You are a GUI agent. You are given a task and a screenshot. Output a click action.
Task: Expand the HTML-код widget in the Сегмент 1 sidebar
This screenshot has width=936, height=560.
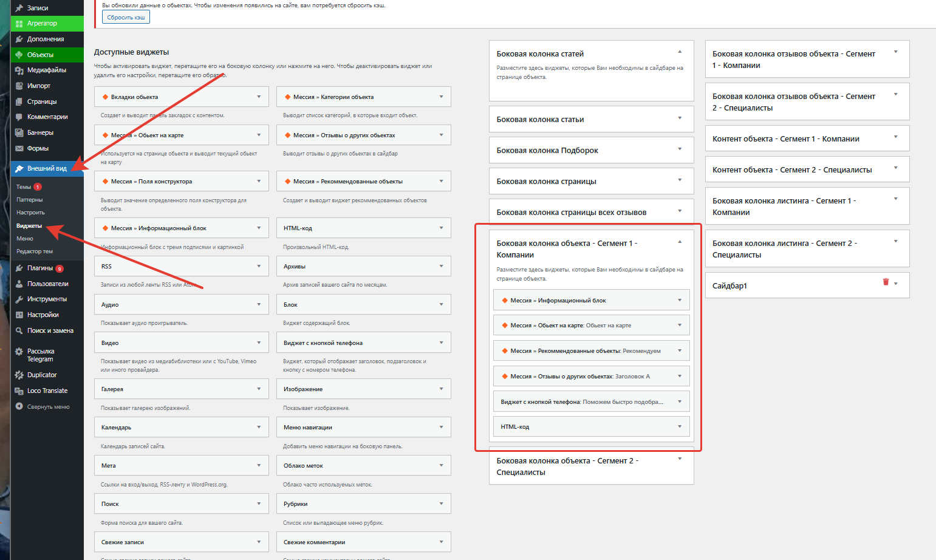679,426
